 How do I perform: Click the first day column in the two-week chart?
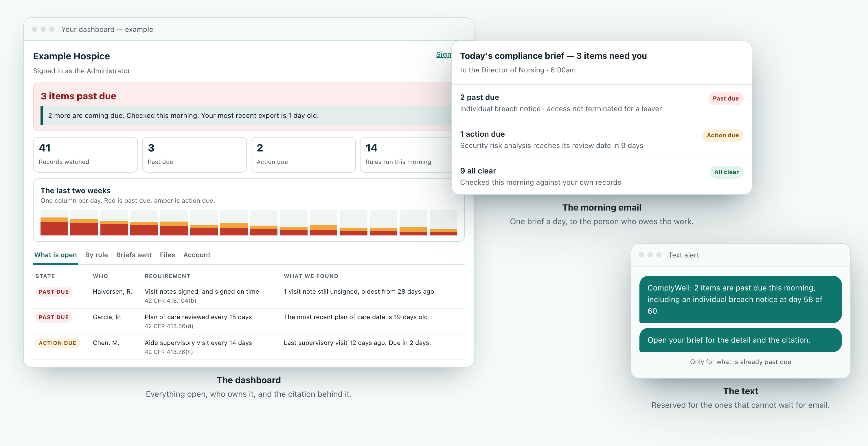tap(54, 223)
